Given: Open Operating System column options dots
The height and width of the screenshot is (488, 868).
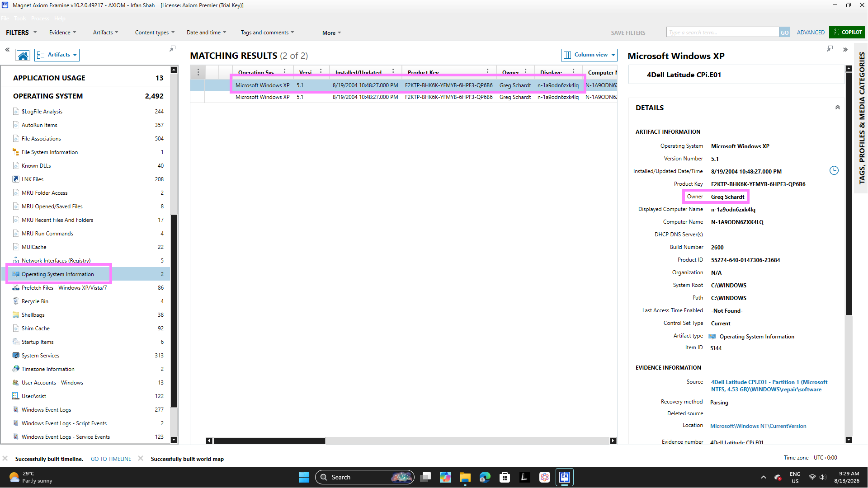Looking at the screenshot, I should tap(285, 71).
